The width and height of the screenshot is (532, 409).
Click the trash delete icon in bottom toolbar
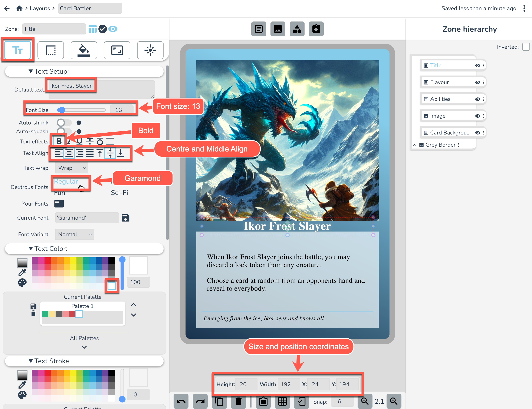pos(239,401)
